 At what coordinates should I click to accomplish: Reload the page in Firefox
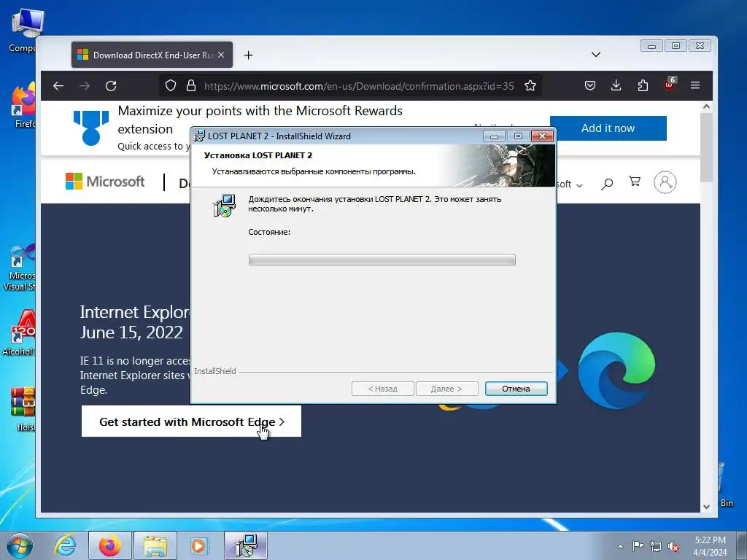point(111,86)
